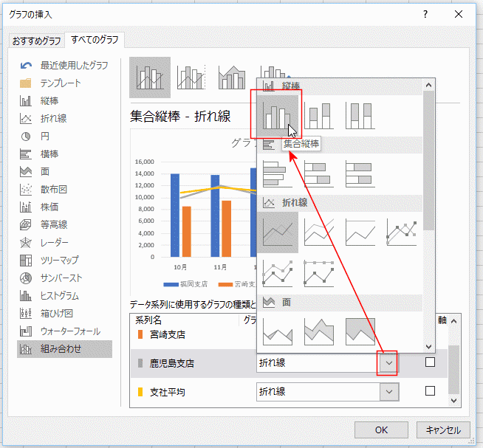Choose the stacked column chart icon

pyautogui.click(x=319, y=114)
